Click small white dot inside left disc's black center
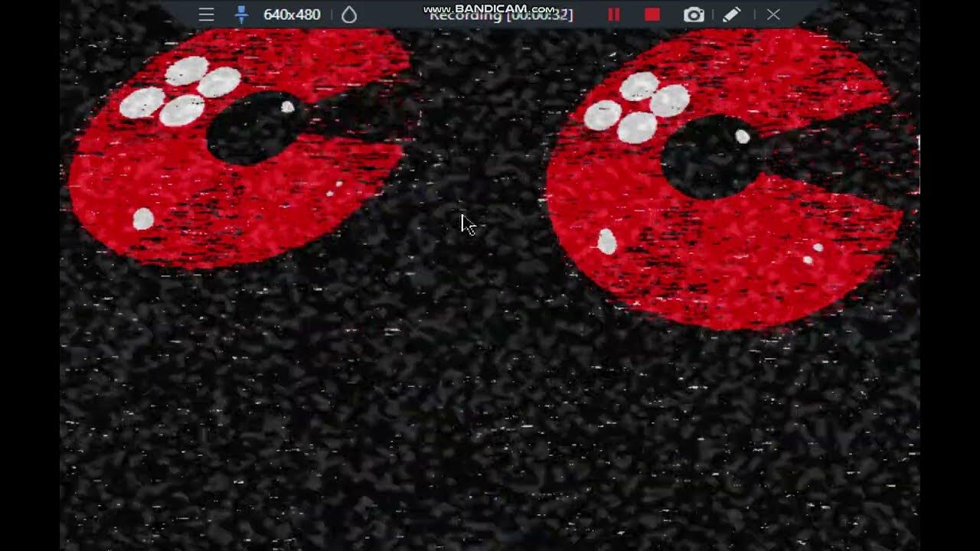 (x=287, y=107)
